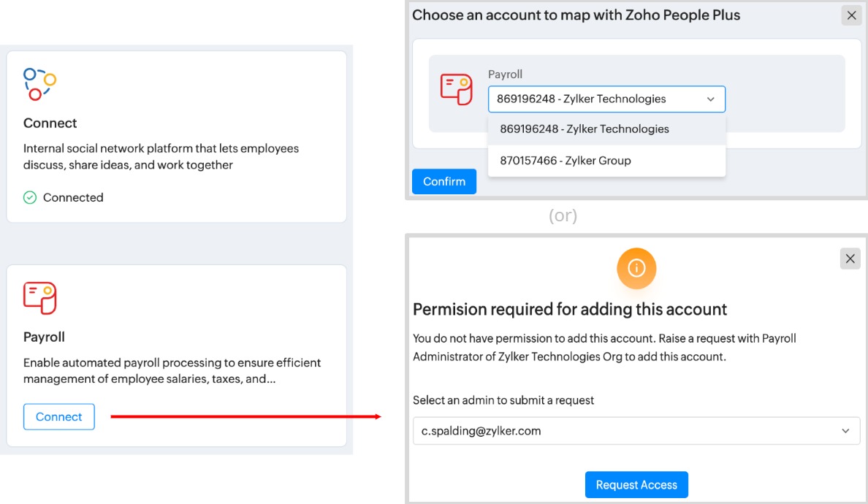Expand the Payroll account dropdown chevron
The image size is (868, 504).
[710, 99]
